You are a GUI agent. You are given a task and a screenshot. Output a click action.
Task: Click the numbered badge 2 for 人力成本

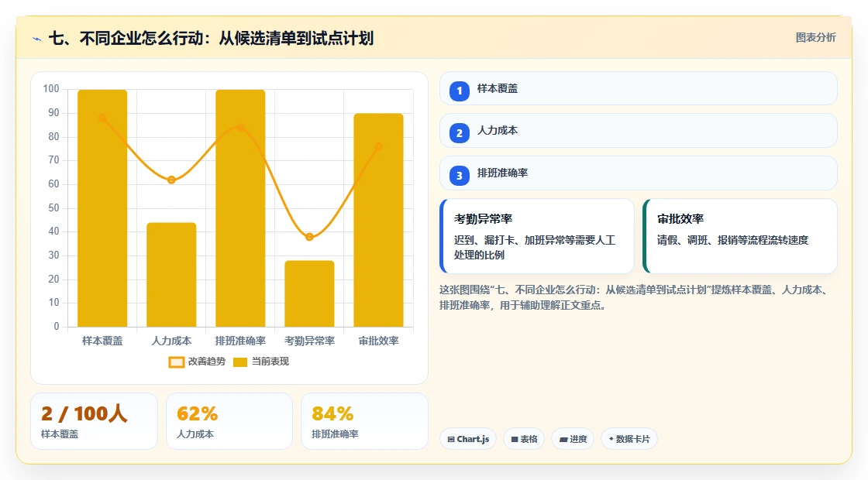459,132
